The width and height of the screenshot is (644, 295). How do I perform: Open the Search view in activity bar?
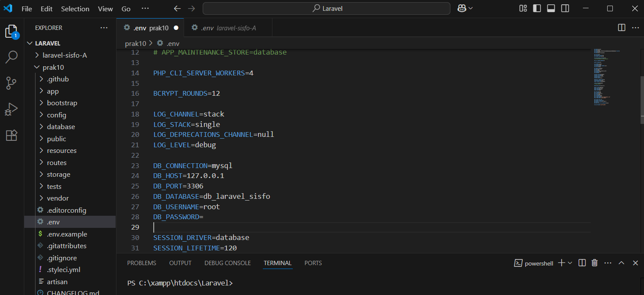click(11, 56)
